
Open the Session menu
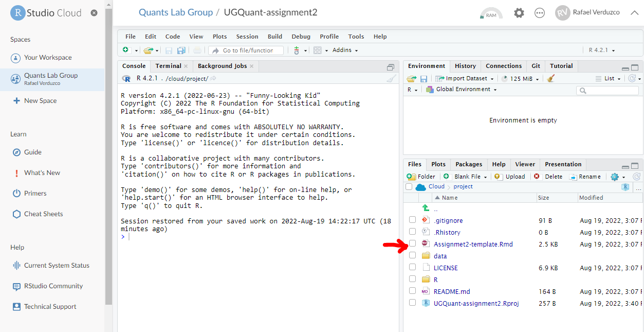point(247,37)
